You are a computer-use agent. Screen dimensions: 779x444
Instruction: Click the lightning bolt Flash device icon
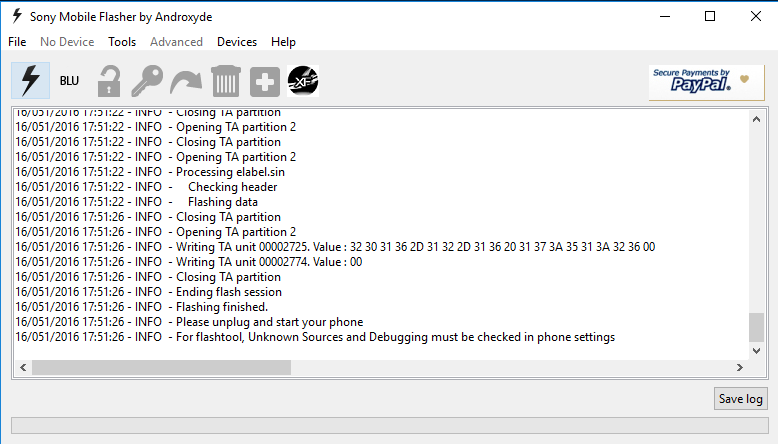click(30, 80)
